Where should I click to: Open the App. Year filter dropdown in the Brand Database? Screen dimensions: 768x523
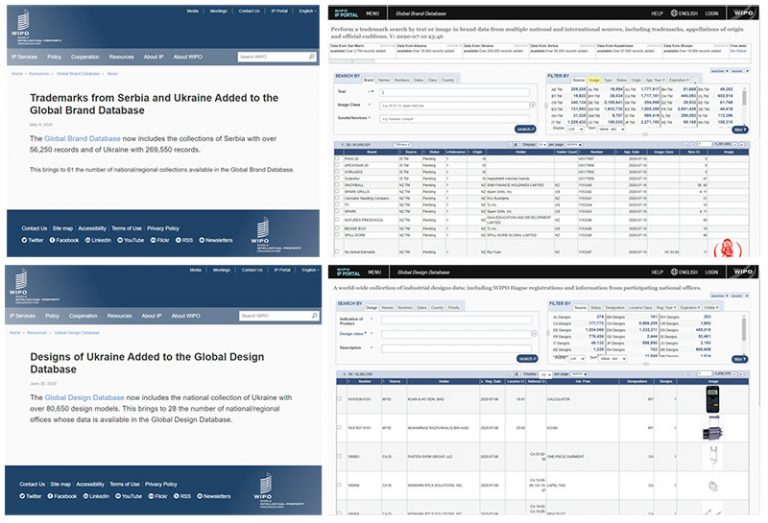click(x=655, y=80)
